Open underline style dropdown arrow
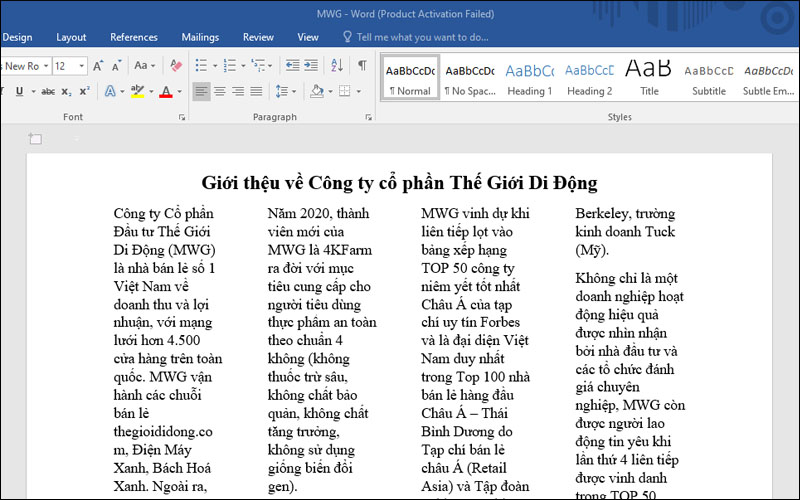Screen dimensions: 800x500 tap(33, 92)
